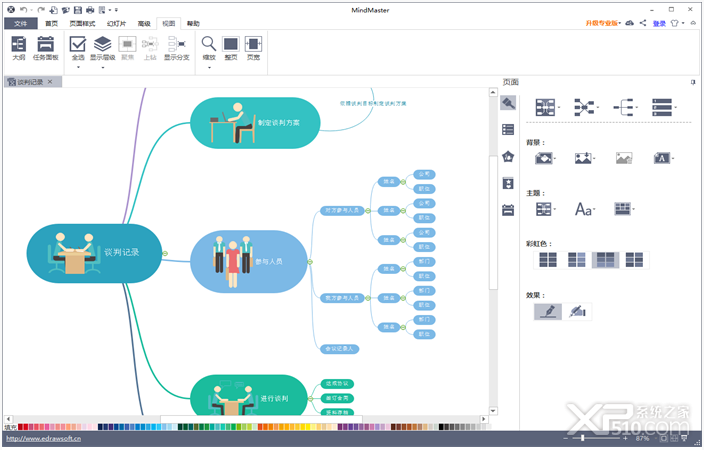The height and width of the screenshot is (450, 704).
Task: Click the share icon near login
Action: click(x=643, y=23)
